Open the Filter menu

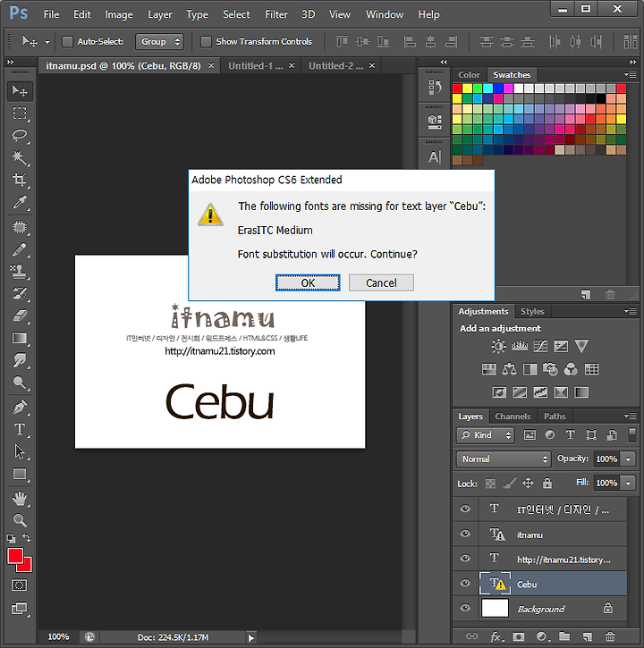coord(275,14)
